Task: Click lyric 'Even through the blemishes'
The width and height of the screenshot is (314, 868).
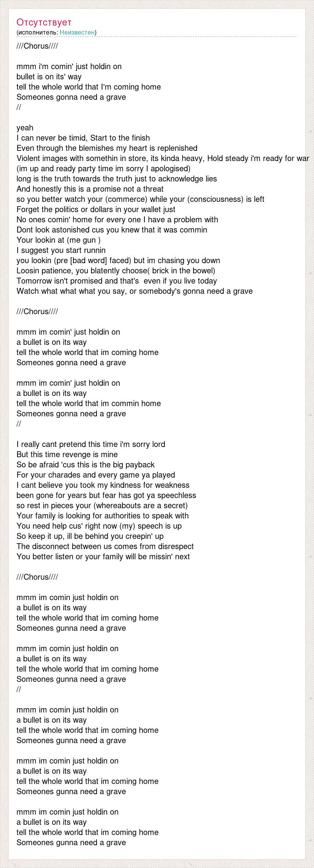Action: point(107,148)
